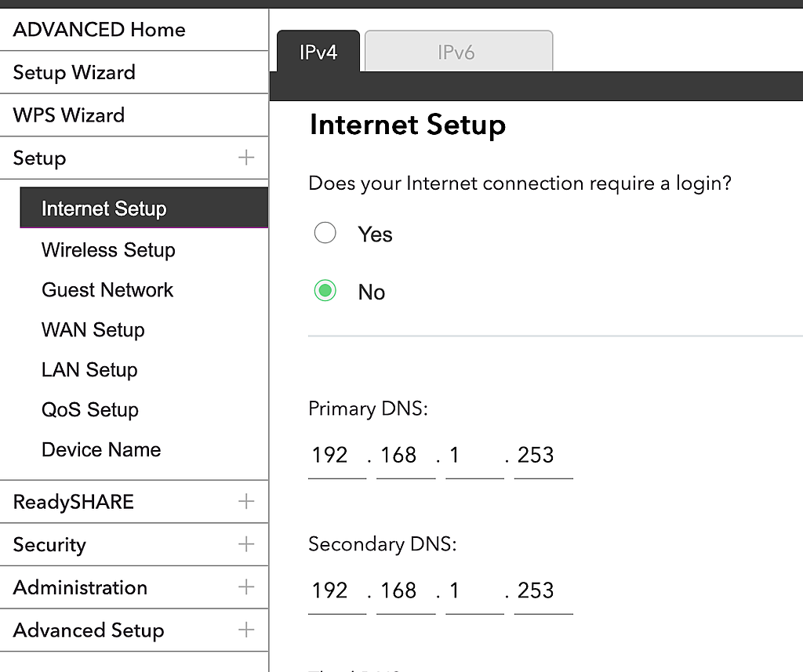Edit Secondary DNS fourth octet field
The image size is (803, 672).
[x=543, y=591]
